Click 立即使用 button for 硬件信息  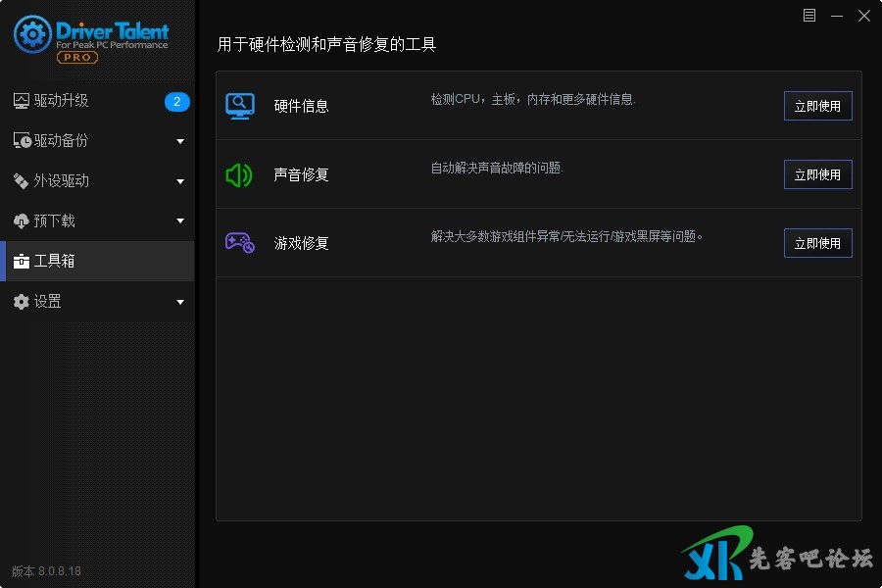pos(817,106)
